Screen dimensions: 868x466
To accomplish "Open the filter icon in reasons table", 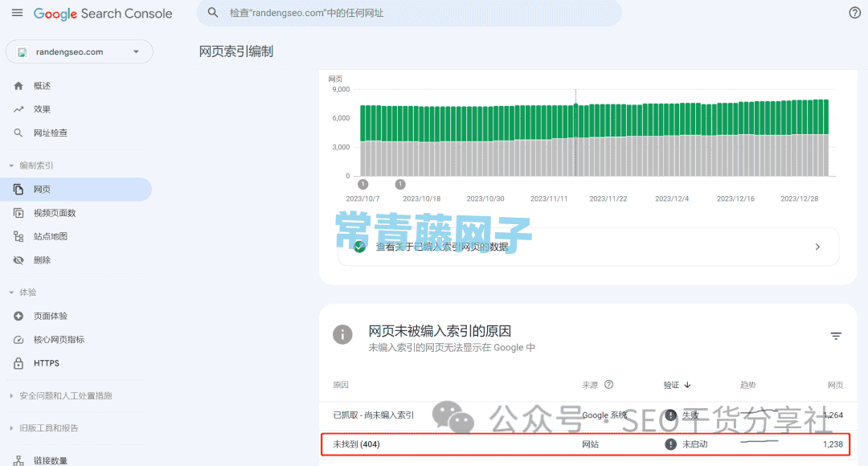I will (836, 336).
